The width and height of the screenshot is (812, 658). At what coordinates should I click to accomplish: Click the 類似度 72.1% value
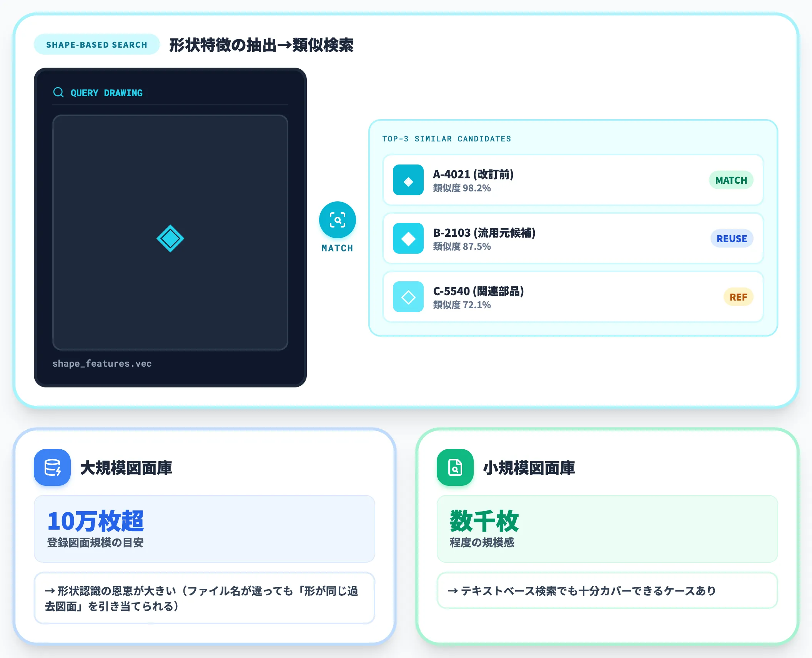point(462,305)
